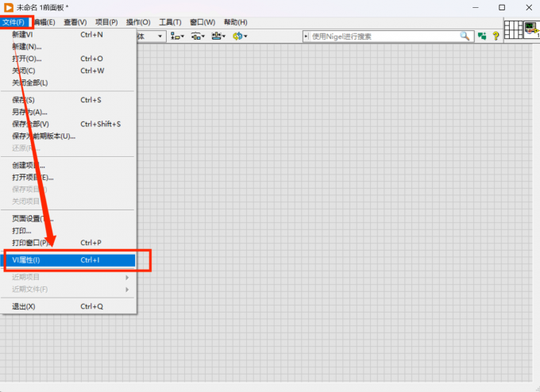Screen dimensions: 540x392
Task: Open the Resize Objects dropdown
Action: point(218,37)
